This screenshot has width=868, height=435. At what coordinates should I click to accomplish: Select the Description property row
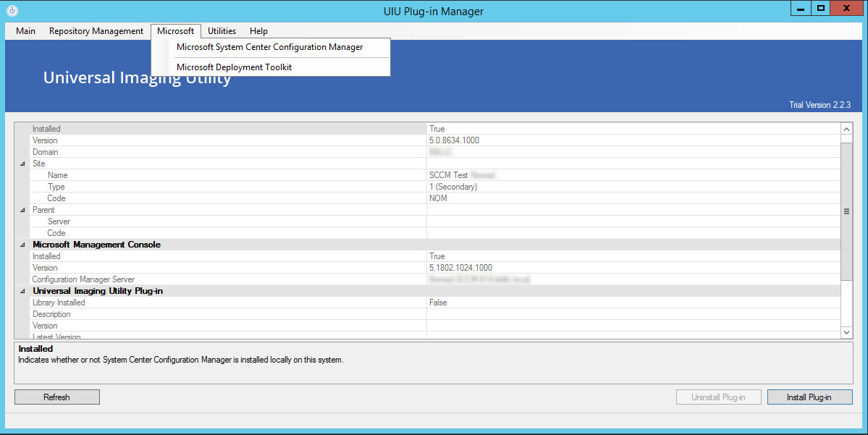(434, 314)
